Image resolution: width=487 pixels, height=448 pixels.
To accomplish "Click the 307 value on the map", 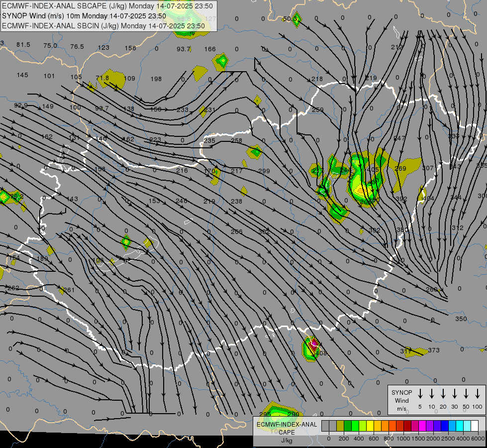I will pyautogui.click(x=428, y=168).
